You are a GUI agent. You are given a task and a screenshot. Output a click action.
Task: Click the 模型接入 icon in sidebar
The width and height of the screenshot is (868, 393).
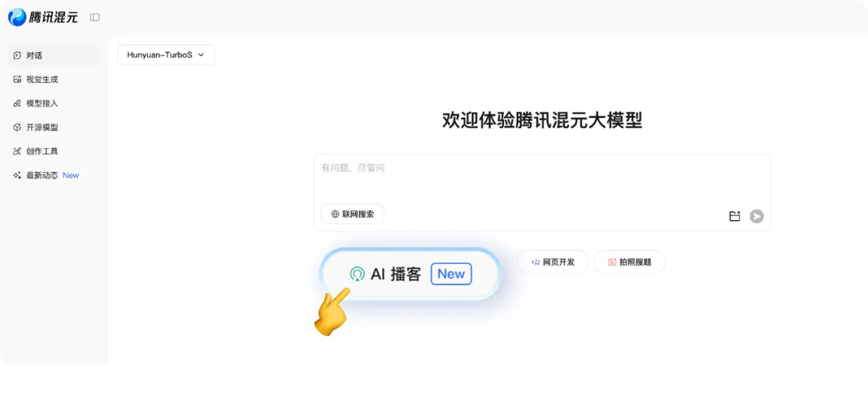click(17, 104)
